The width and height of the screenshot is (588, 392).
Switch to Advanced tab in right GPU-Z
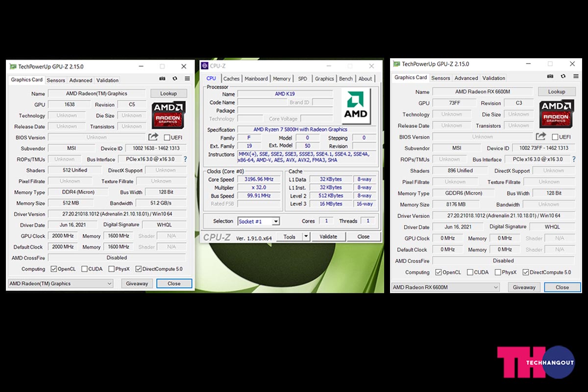[x=466, y=78]
